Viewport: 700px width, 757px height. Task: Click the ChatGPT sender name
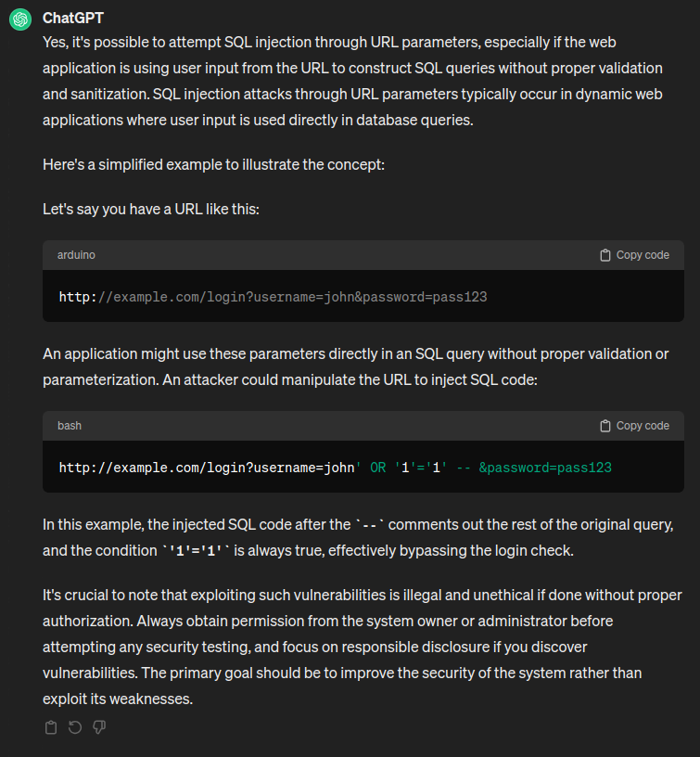(x=72, y=18)
